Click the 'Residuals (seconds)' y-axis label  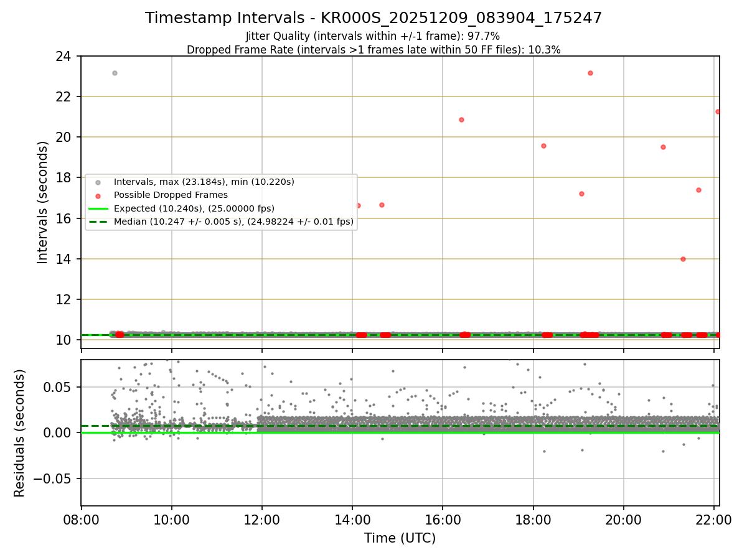20,433
